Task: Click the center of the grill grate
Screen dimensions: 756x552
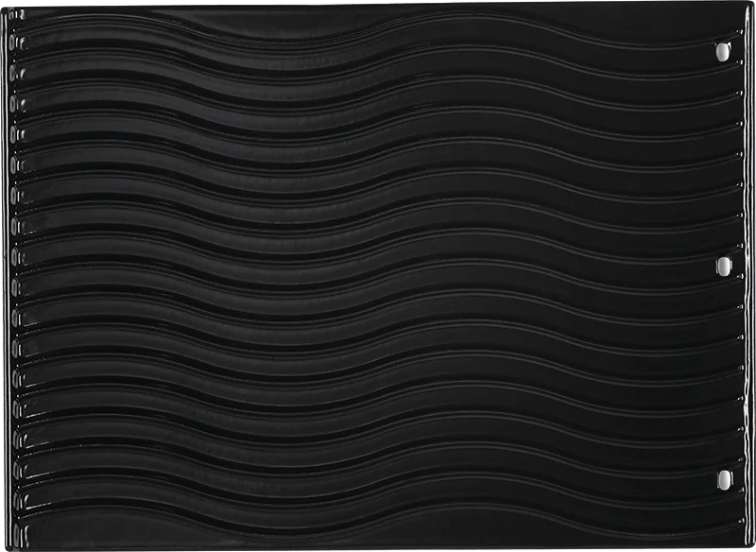Action: (x=378, y=276)
